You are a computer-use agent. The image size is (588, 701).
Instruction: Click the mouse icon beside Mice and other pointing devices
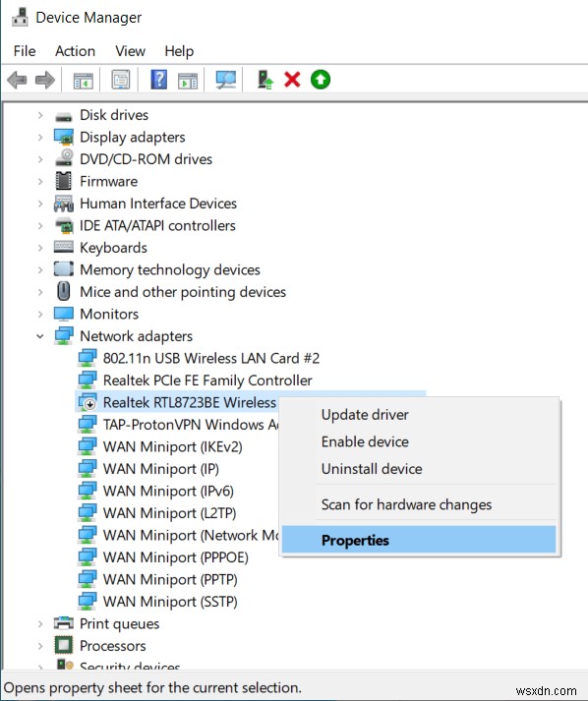click(64, 291)
